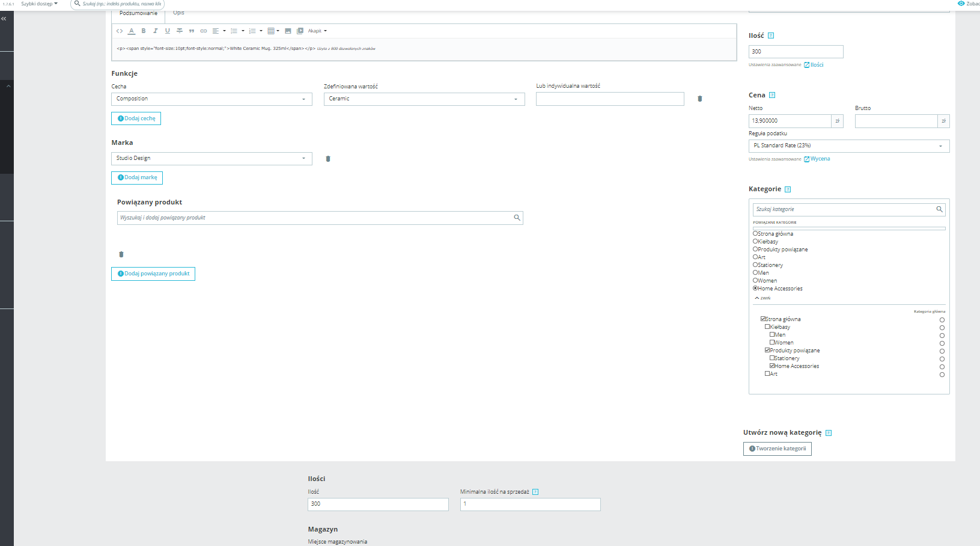
Task: Open the Marka dropdown showing Studio Design
Action: click(x=212, y=159)
